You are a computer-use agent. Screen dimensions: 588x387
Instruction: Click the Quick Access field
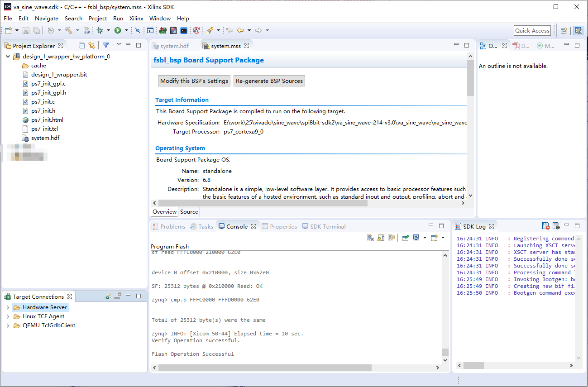[x=532, y=31]
